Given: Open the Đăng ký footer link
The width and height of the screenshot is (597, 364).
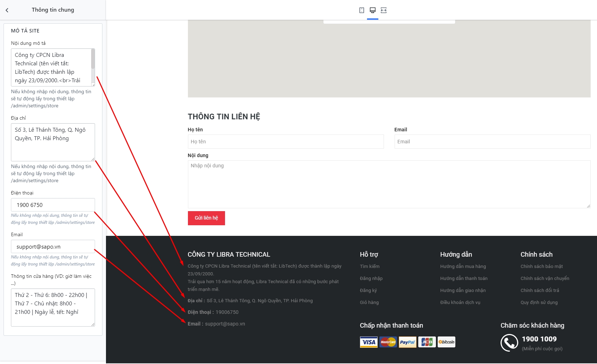Looking at the screenshot, I should click(x=368, y=291).
